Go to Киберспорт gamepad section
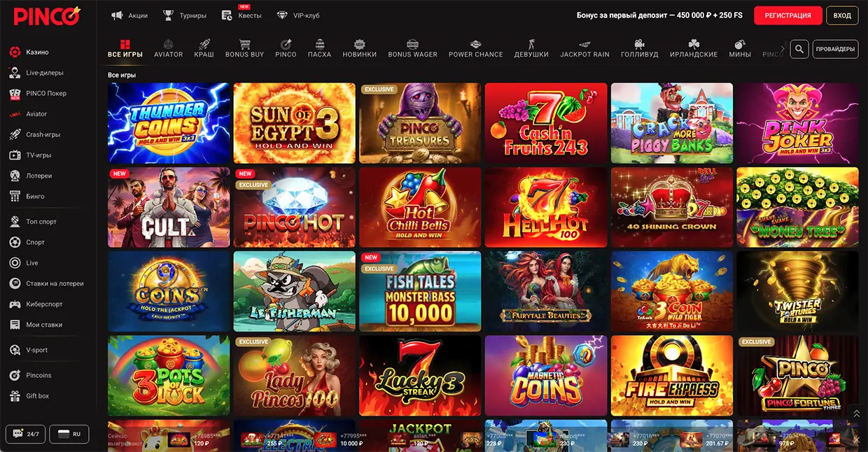 44,304
